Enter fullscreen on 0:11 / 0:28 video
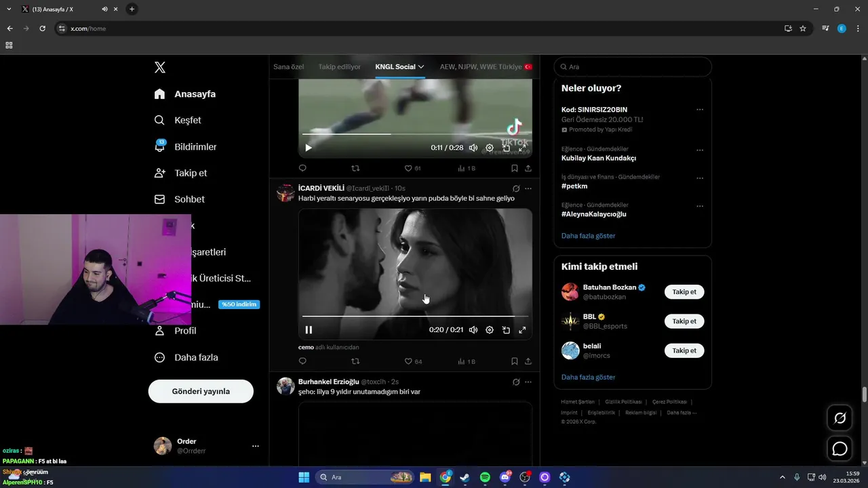The image size is (868, 488). pyautogui.click(x=522, y=148)
